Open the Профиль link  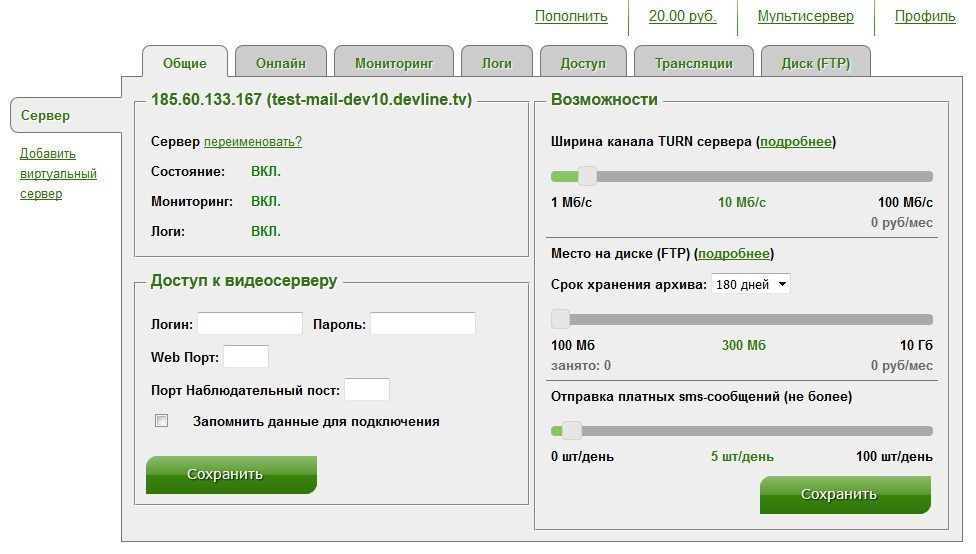tap(925, 16)
